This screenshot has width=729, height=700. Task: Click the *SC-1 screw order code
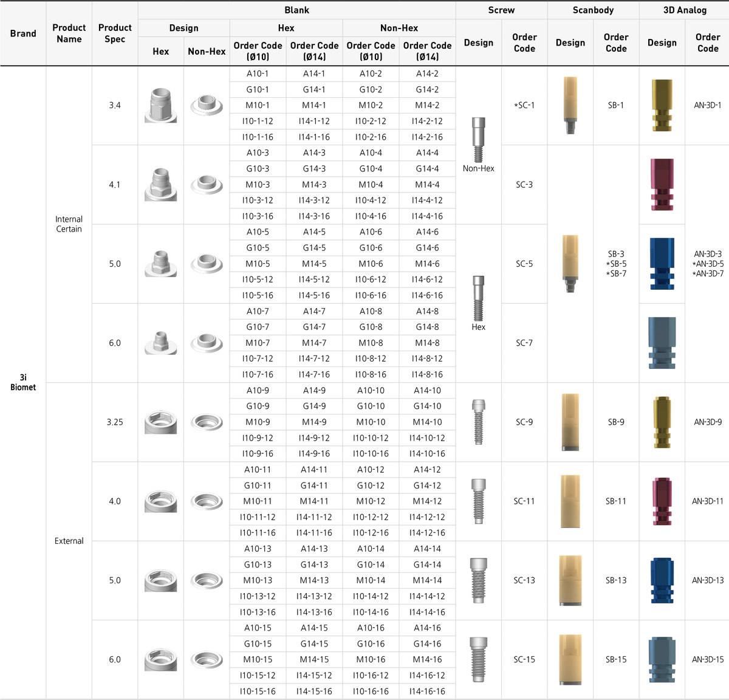click(x=524, y=105)
